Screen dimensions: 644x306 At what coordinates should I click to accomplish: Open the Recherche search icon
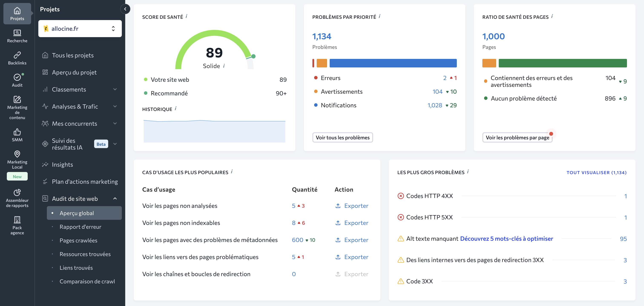[17, 33]
